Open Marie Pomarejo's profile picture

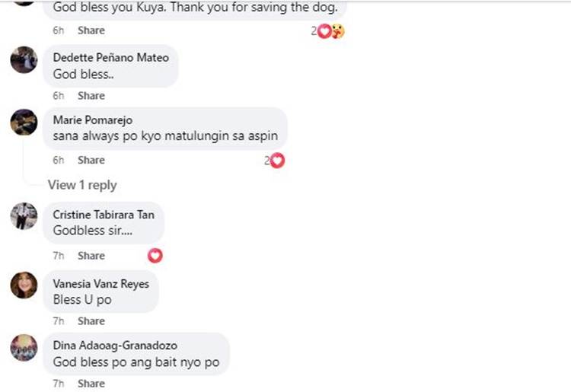pos(24,123)
